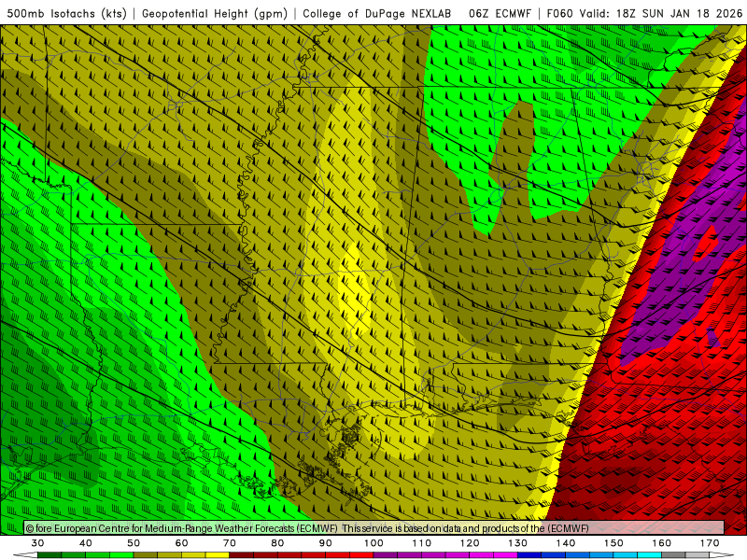Click the '120' value on the color scale
This screenshot has width=747, height=560.
[470, 543]
